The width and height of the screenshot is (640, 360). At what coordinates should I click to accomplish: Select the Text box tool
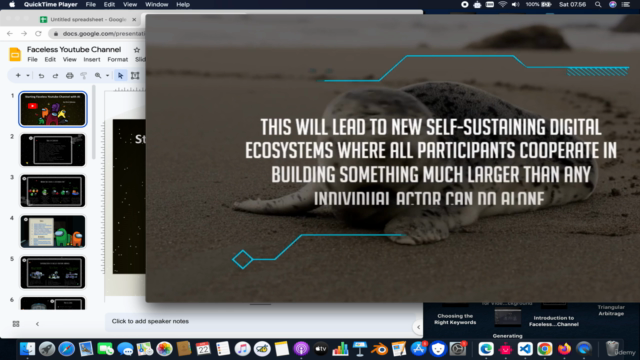click(x=135, y=76)
